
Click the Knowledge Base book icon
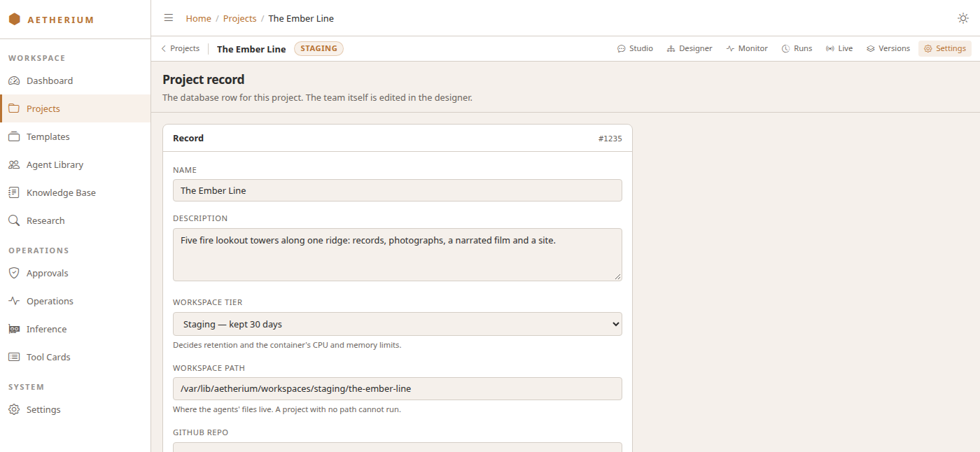click(x=14, y=192)
